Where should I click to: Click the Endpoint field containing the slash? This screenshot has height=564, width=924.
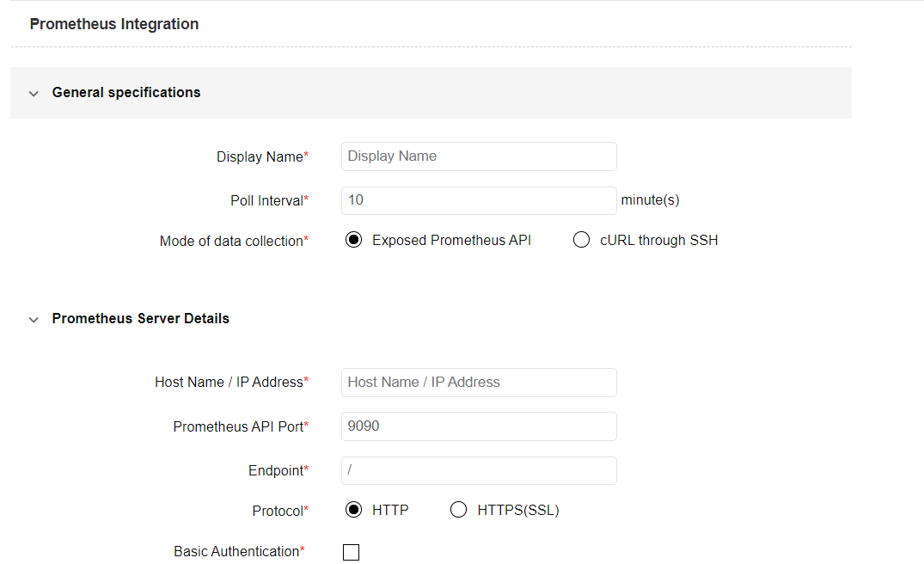pos(479,470)
